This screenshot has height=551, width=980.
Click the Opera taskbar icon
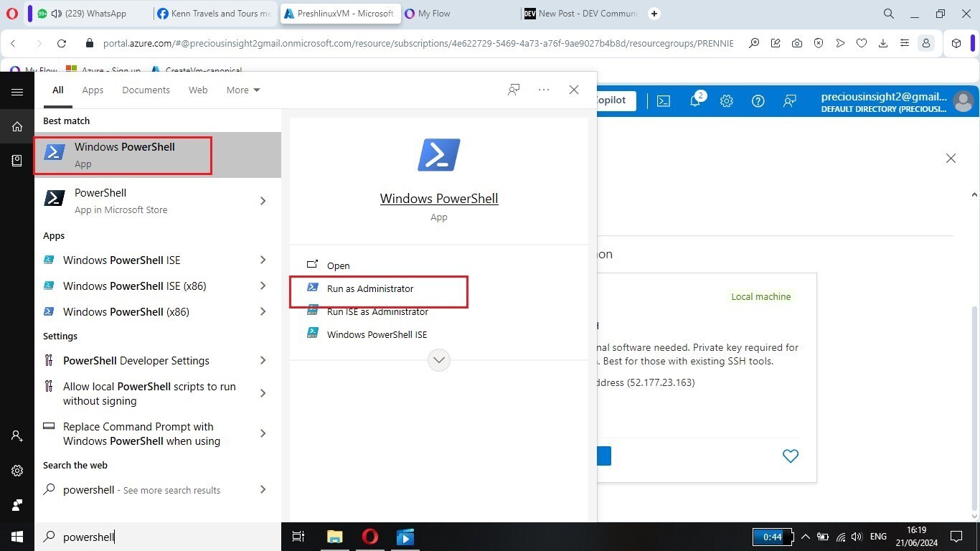(x=370, y=537)
